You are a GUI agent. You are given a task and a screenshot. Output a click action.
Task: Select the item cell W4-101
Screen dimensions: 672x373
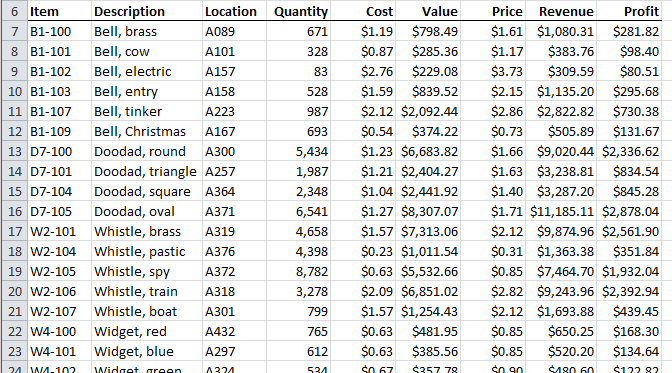click(x=60, y=352)
